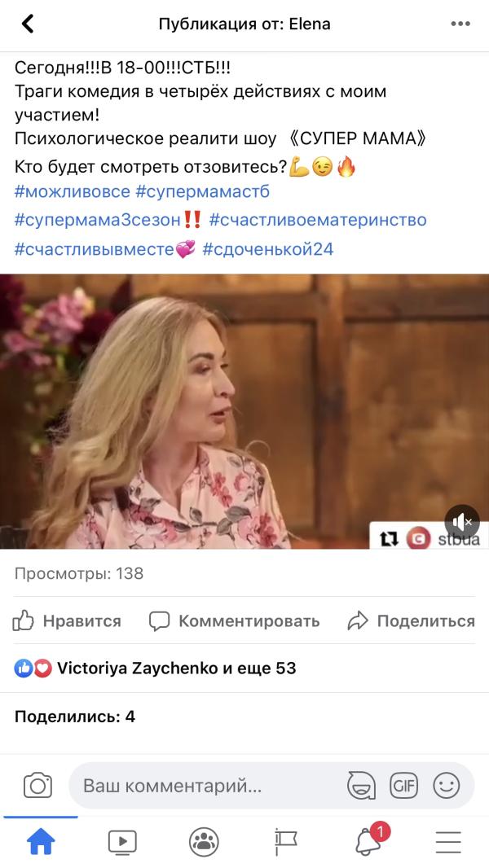Open the Groups tab icon

coord(204,842)
